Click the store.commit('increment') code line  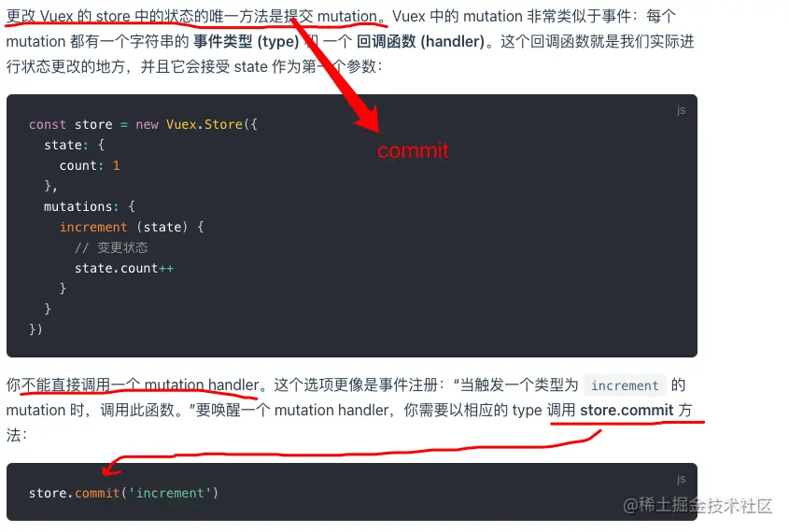coord(123,493)
